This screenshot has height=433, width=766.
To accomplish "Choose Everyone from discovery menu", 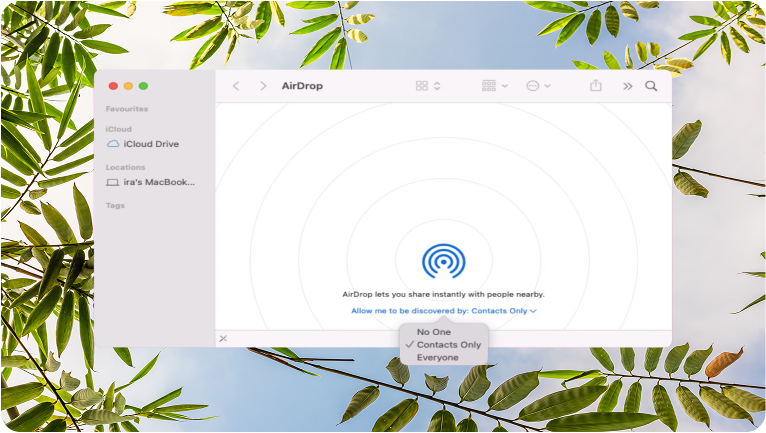I will [x=438, y=358].
